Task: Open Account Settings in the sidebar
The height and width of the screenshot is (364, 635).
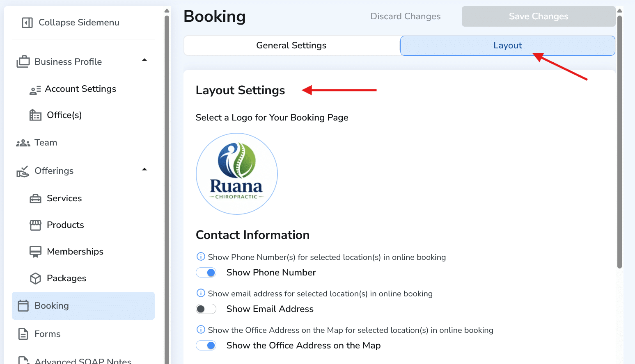Action: (x=80, y=89)
